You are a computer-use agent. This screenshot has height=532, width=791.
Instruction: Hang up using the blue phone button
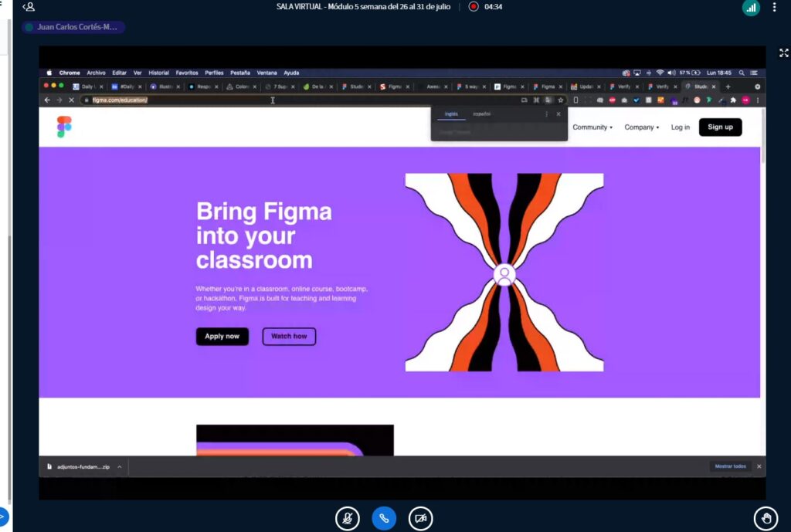[384, 518]
